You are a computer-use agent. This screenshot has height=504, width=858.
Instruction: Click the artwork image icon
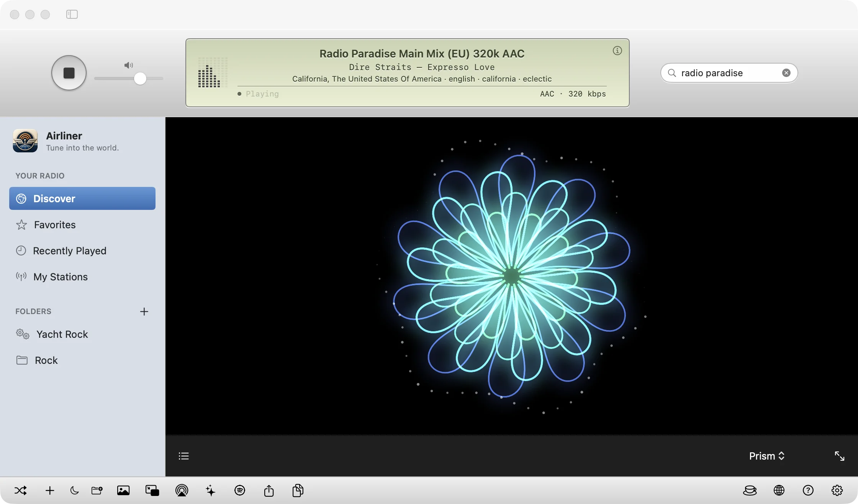123,490
